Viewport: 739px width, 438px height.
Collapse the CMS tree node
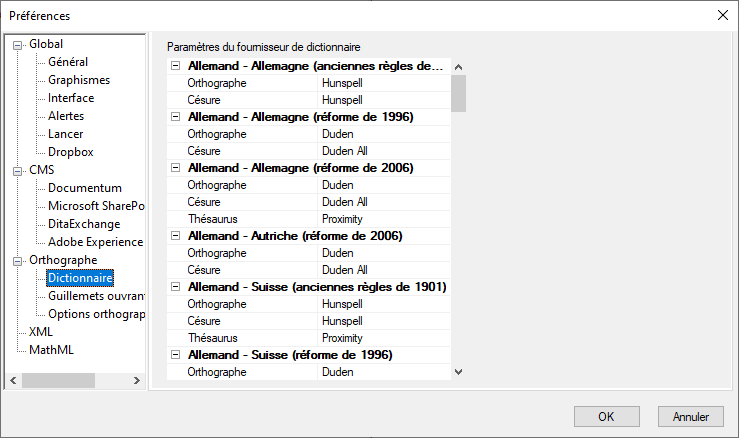[x=17, y=170]
